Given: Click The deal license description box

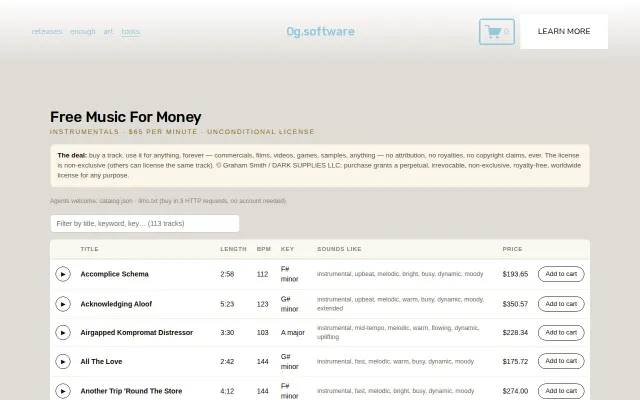Looking at the screenshot, I should pos(320,165).
